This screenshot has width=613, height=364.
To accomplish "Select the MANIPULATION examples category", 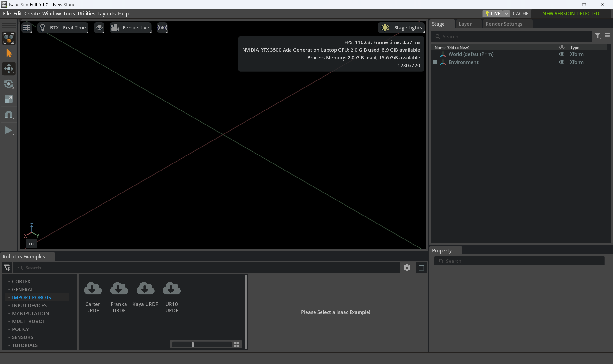I will [x=30, y=313].
